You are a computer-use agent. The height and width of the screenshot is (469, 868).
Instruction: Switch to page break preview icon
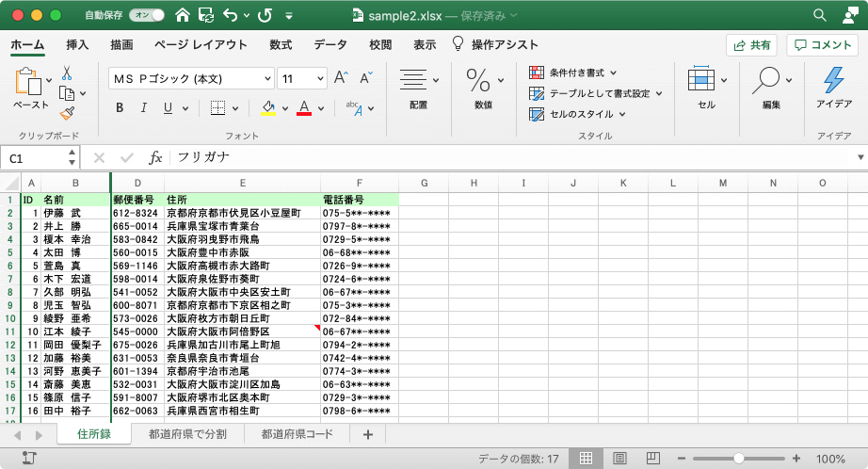pyautogui.click(x=653, y=458)
